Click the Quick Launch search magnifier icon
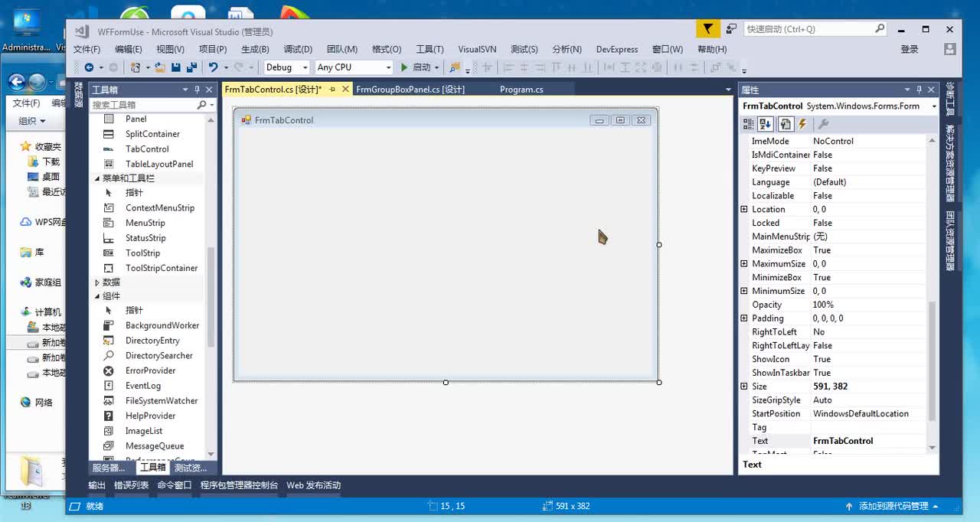The image size is (980, 522). (x=880, y=28)
